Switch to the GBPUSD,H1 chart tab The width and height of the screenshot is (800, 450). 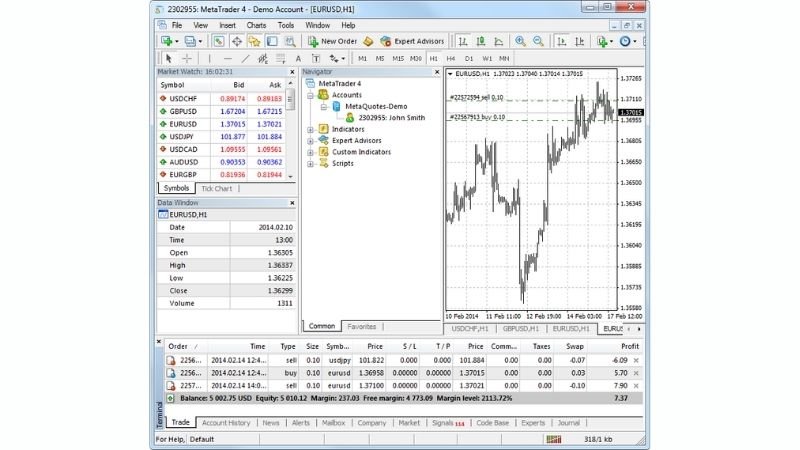click(520, 329)
